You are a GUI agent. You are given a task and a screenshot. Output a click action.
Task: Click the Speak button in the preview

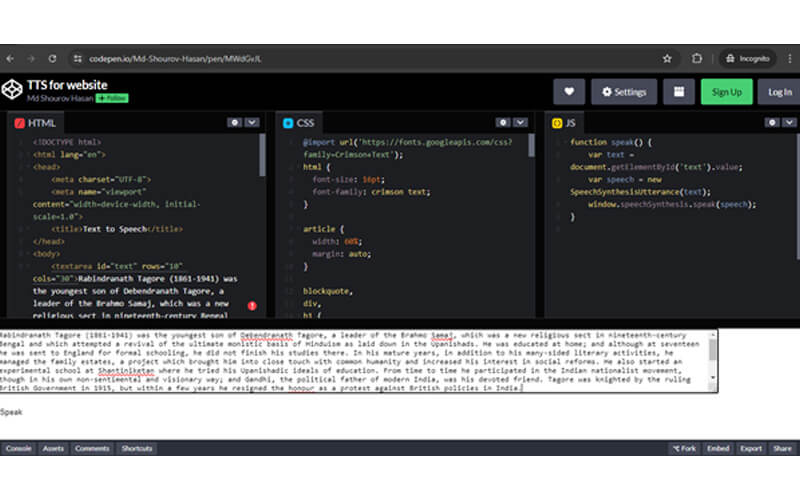[x=11, y=412]
